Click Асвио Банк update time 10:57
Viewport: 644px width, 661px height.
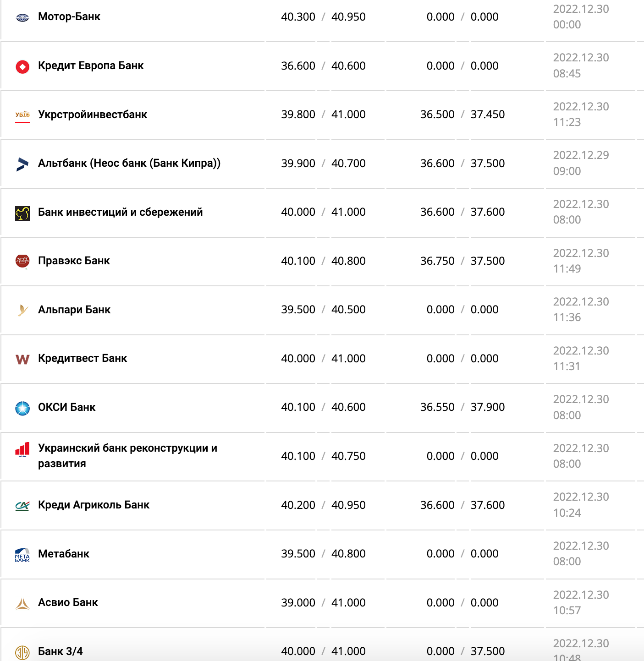pyautogui.click(x=567, y=611)
